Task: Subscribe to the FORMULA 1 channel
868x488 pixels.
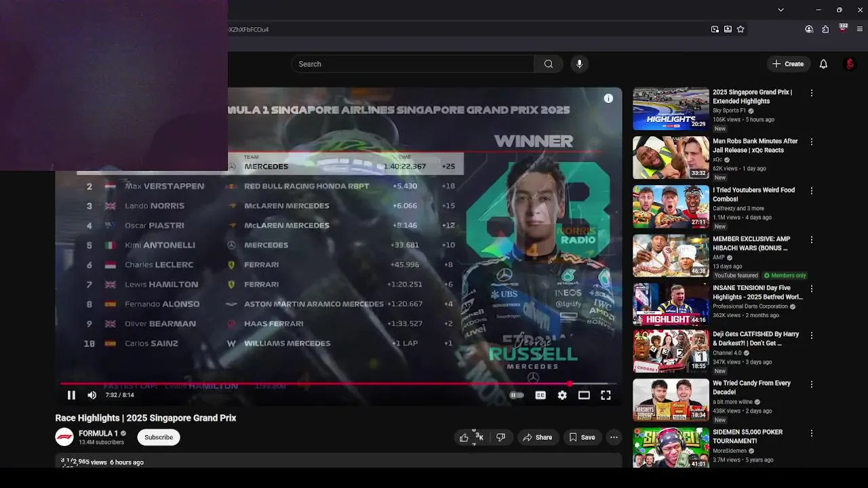Action: (x=159, y=437)
